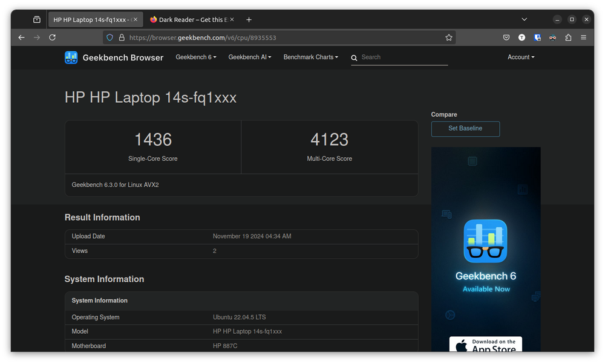
Task: Click the padlock icon in the address bar
Action: pyautogui.click(x=121, y=37)
